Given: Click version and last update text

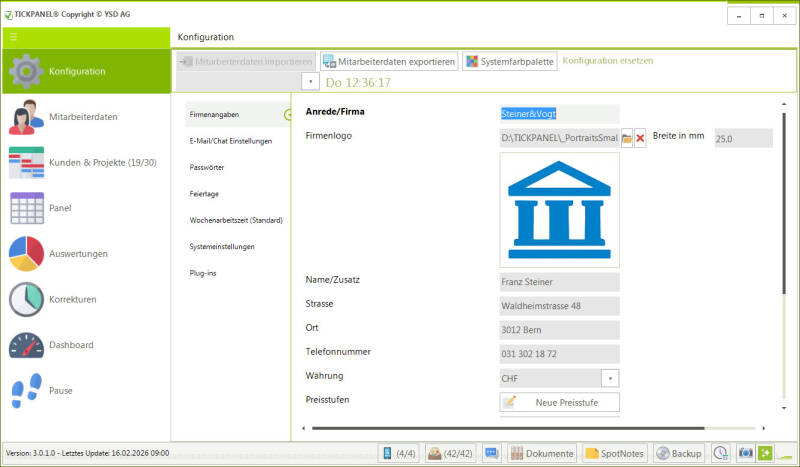Looking at the screenshot, I should click(x=87, y=453).
